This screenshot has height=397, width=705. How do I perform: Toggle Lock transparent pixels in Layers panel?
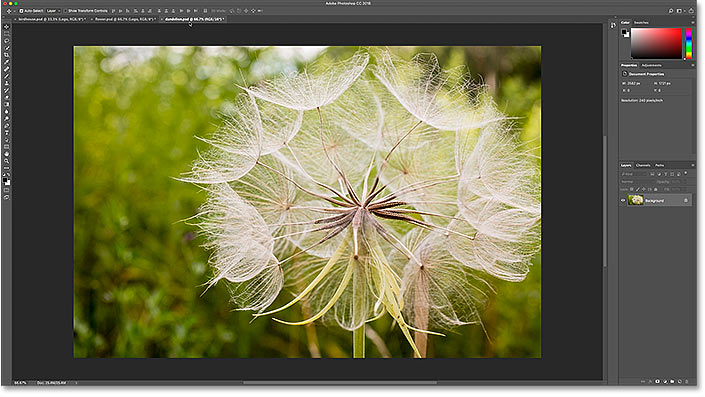coord(631,189)
